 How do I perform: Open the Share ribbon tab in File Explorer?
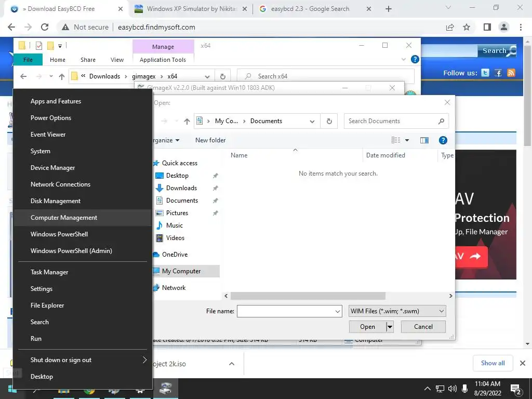coord(88,60)
